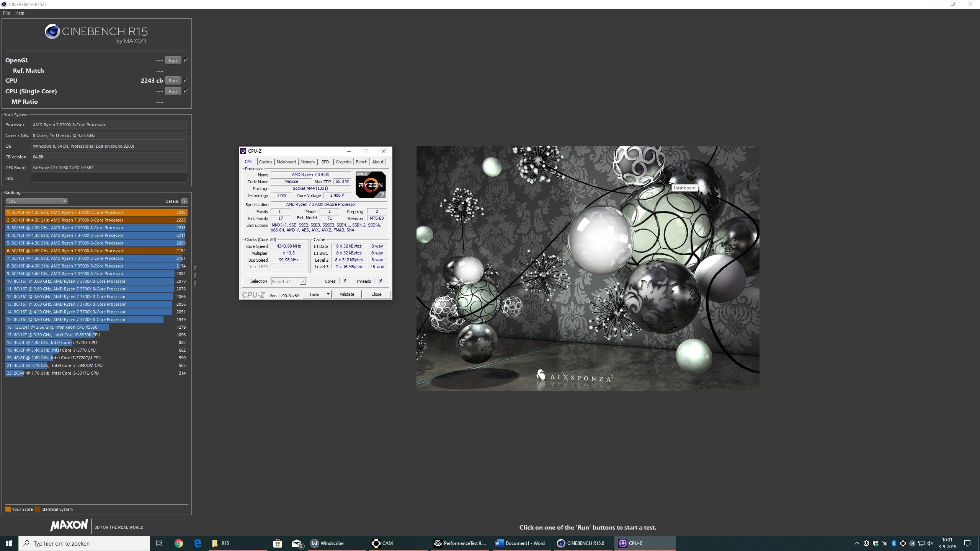Click the Your Score orange legend swatch

coord(8,509)
